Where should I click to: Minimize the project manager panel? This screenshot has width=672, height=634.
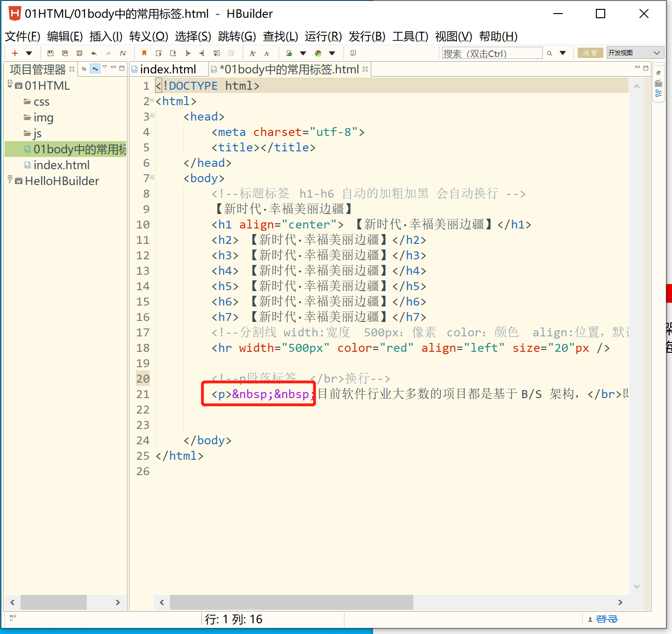tap(113, 68)
